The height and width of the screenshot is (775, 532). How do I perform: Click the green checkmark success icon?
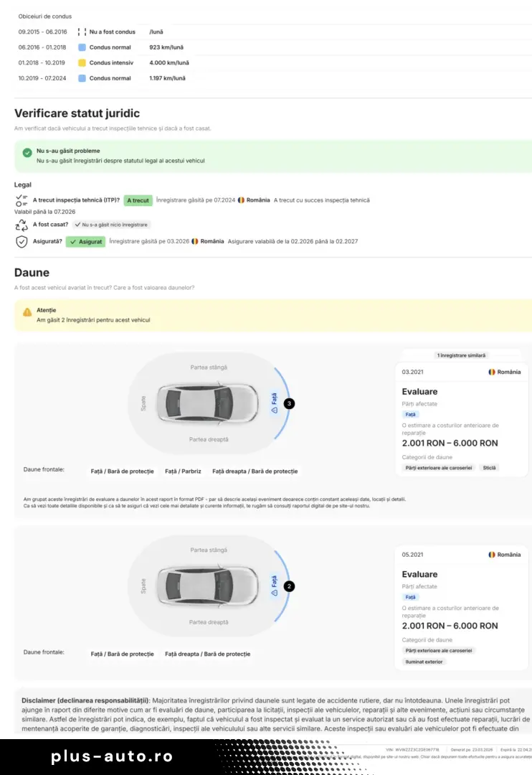click(27, 153)
